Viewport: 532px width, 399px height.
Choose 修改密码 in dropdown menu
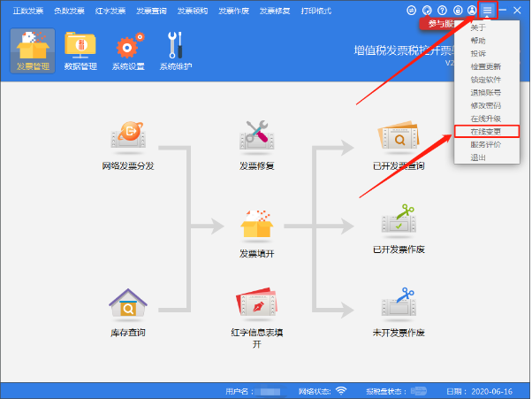(487, 105)
